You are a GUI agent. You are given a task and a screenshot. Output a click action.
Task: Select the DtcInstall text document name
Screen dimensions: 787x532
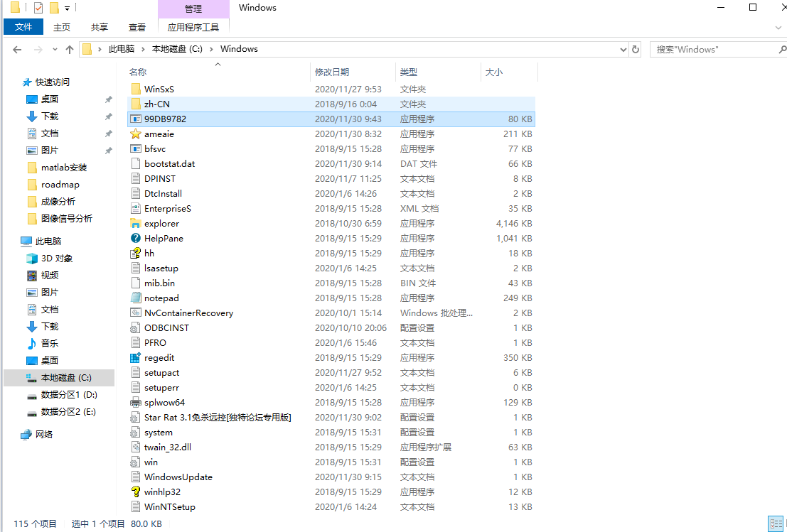click(x=163, y=193)
